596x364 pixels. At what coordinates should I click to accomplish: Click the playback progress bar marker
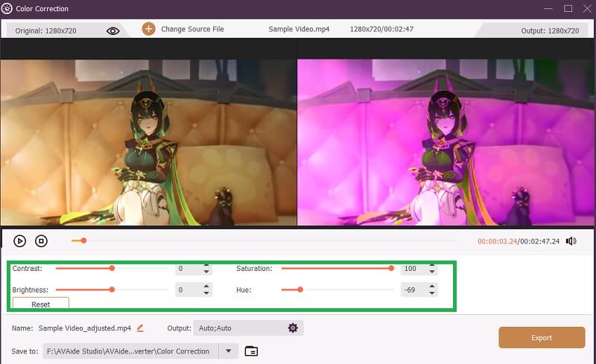(x=83, y=240)
